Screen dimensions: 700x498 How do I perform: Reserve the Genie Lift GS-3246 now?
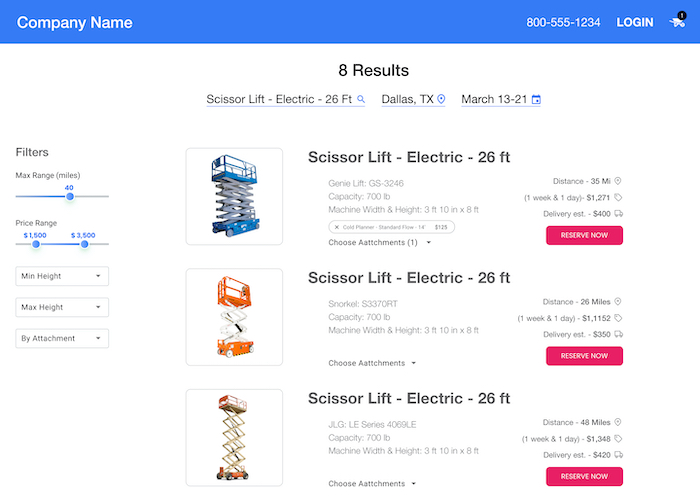pyautogui.click(x=584, y=235)
